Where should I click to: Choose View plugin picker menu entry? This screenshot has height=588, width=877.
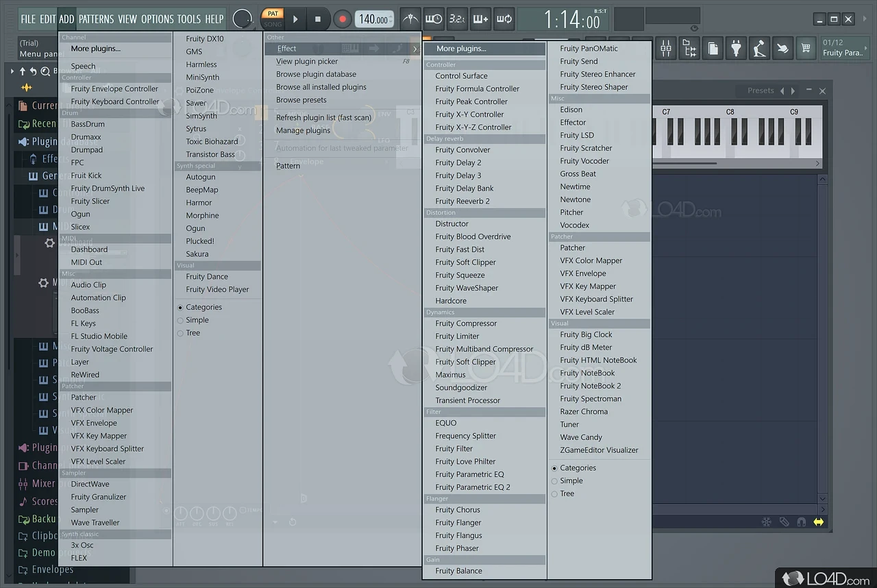pos(342,62)
